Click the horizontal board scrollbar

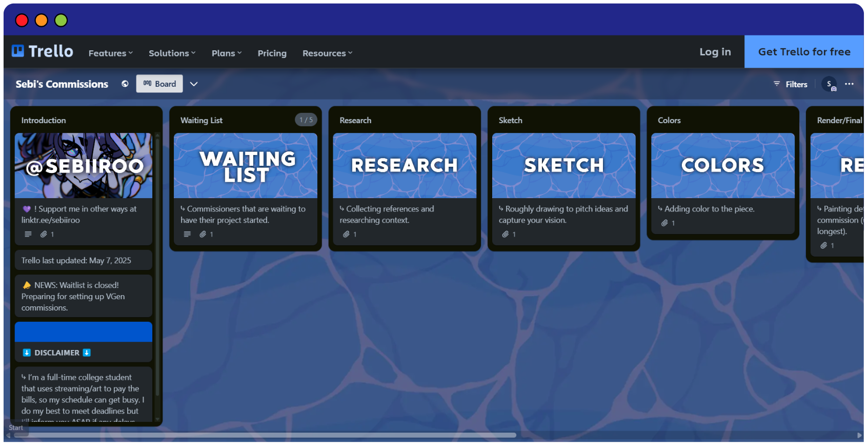point(265,435)
